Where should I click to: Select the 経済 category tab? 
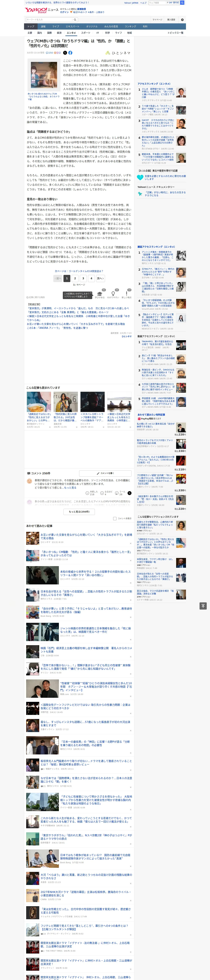[59, 33]
